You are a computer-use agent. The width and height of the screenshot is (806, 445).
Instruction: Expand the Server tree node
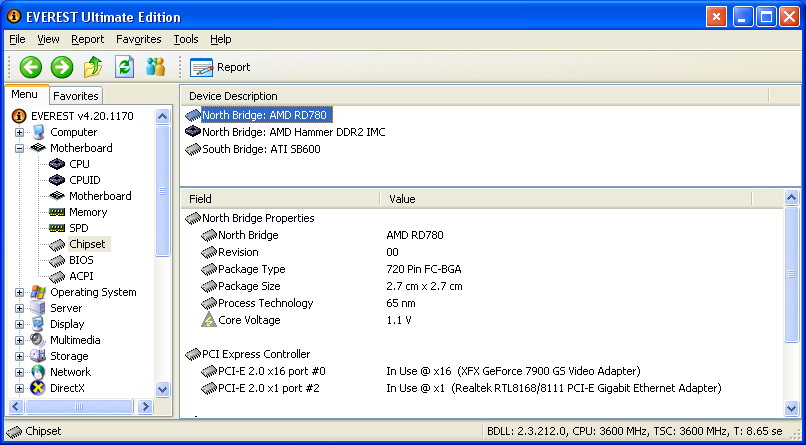[19, 308]
